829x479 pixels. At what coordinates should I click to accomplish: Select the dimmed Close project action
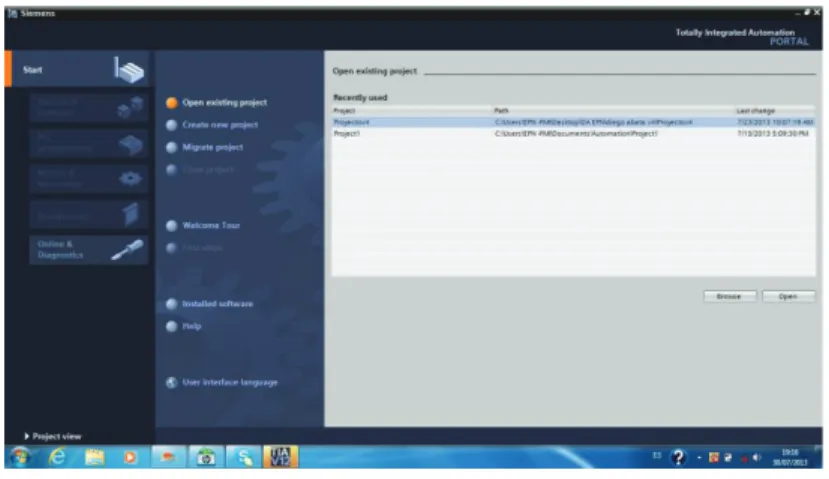point(208,170)
